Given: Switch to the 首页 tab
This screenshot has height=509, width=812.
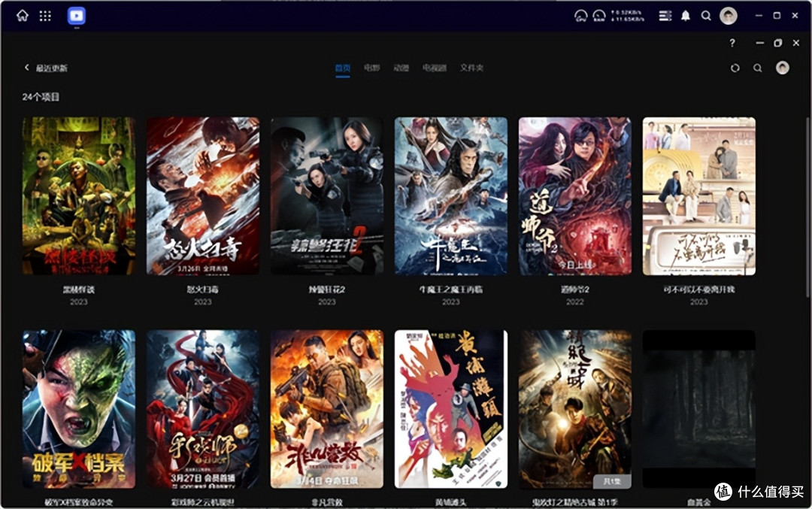Looking at the screenshot, I should [343, 68].
